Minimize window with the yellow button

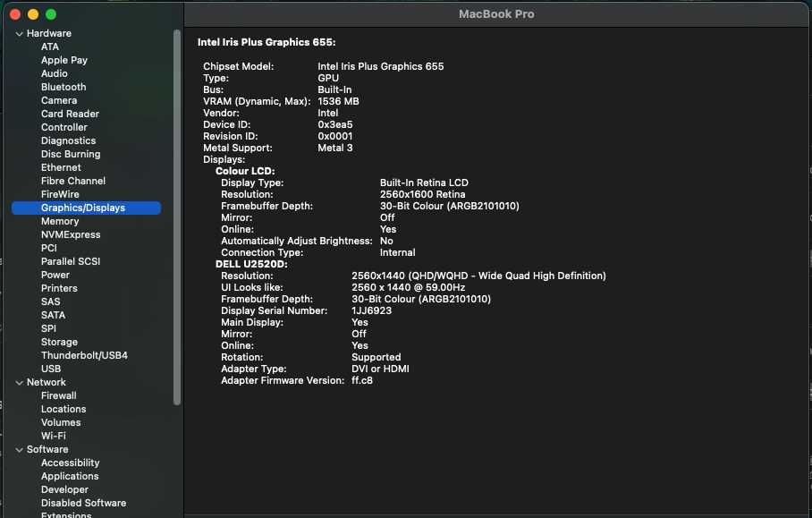point(33,14)
